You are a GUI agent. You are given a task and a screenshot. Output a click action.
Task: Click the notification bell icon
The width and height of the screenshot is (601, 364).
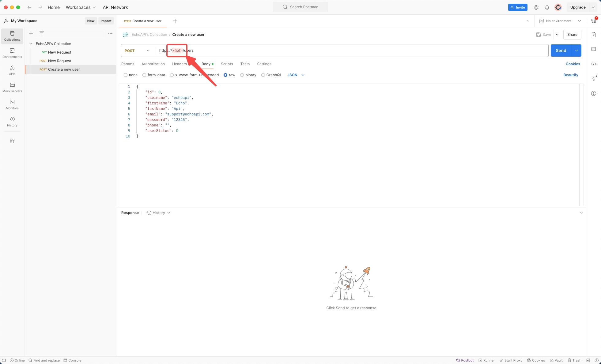coord(547,7)
